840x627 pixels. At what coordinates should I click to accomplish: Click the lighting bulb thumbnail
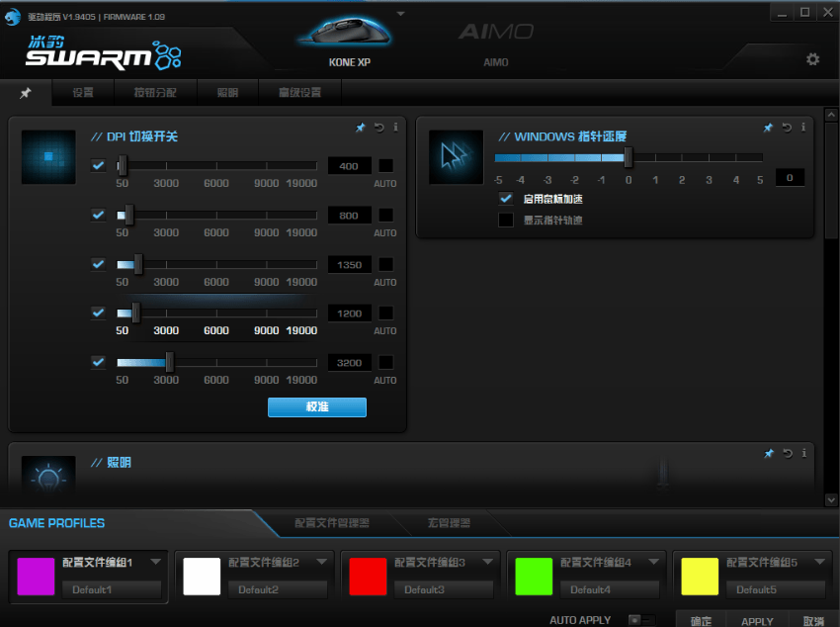(x=48, y=476)
